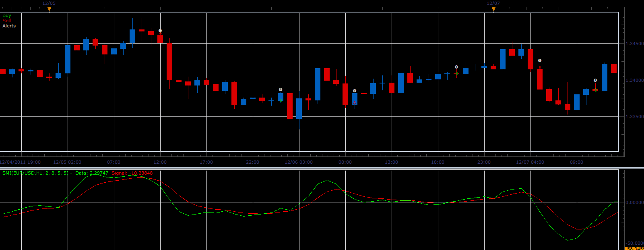Click the green Data value label
644x250 pixels.
(x=92, y=173)
